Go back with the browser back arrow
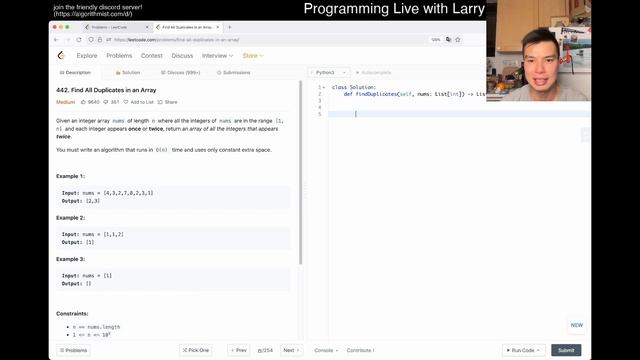Viewport: 640px width, 360px height. pos(56,40)
